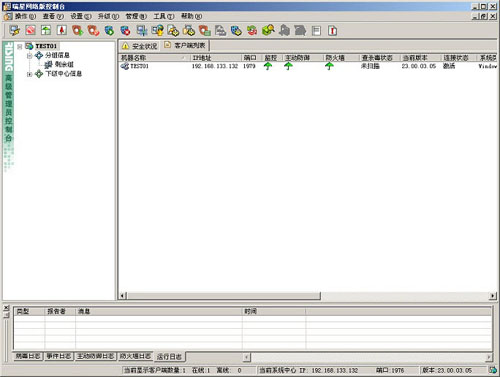Screen dimensions: 500x377
Task: Sort by the 查杀毒状态 column header
Action: [x=379, y=58]
